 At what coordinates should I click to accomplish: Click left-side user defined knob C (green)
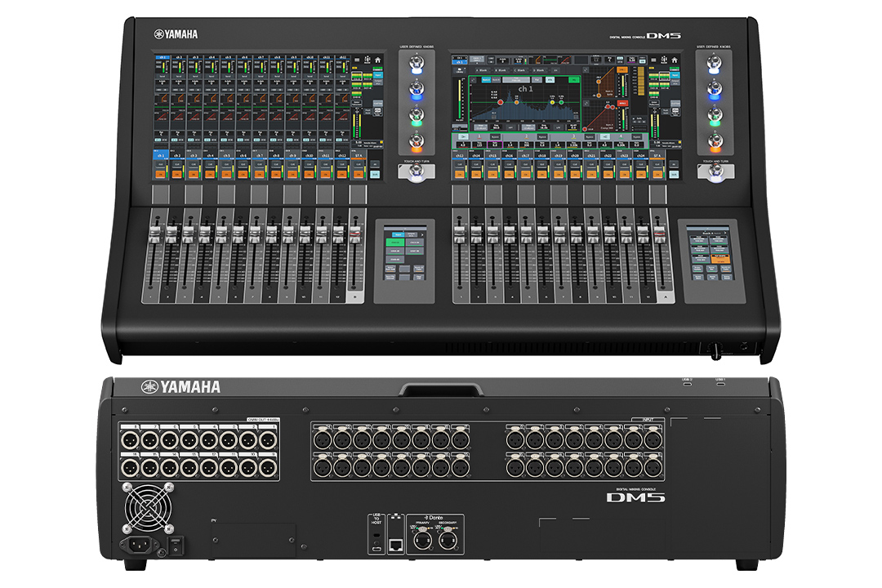416,115
